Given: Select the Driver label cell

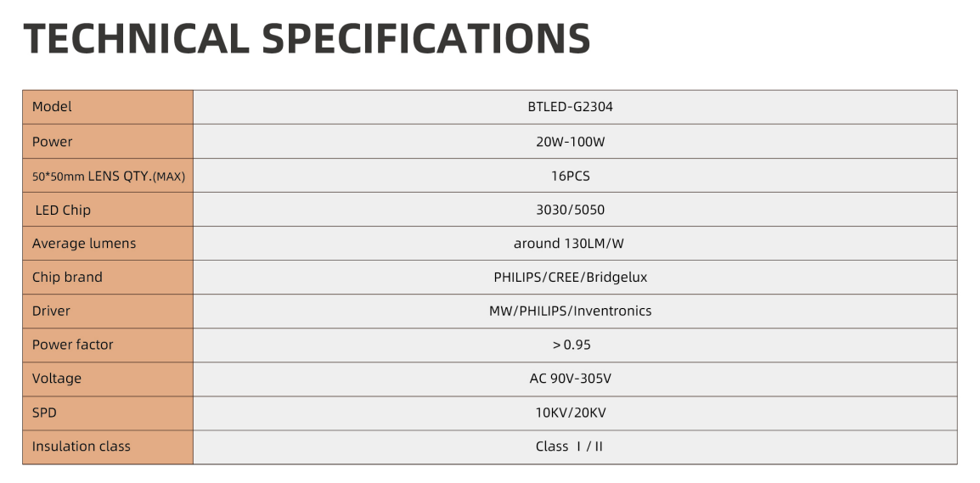Looking at the screenshot, I should click(x=51, y=312).
